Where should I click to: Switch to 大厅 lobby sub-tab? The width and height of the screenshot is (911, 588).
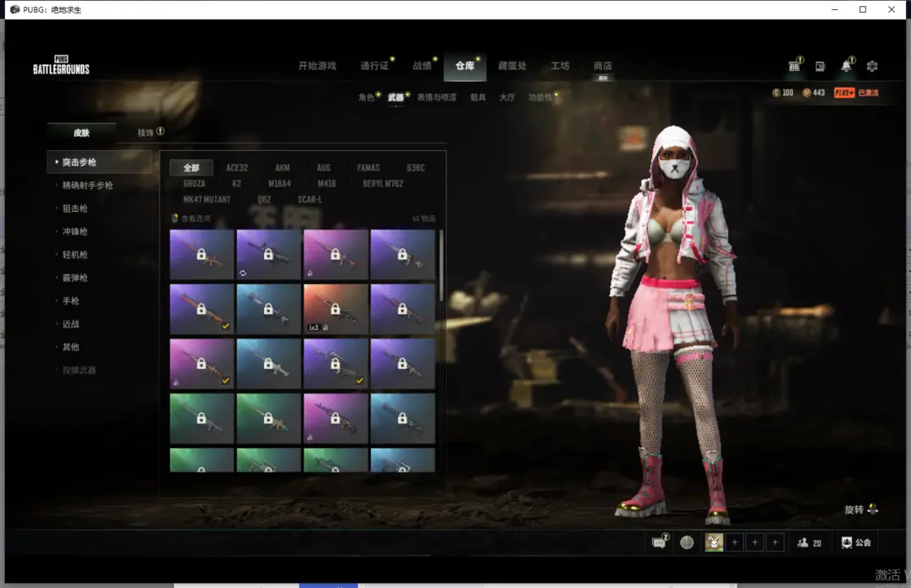507,97
